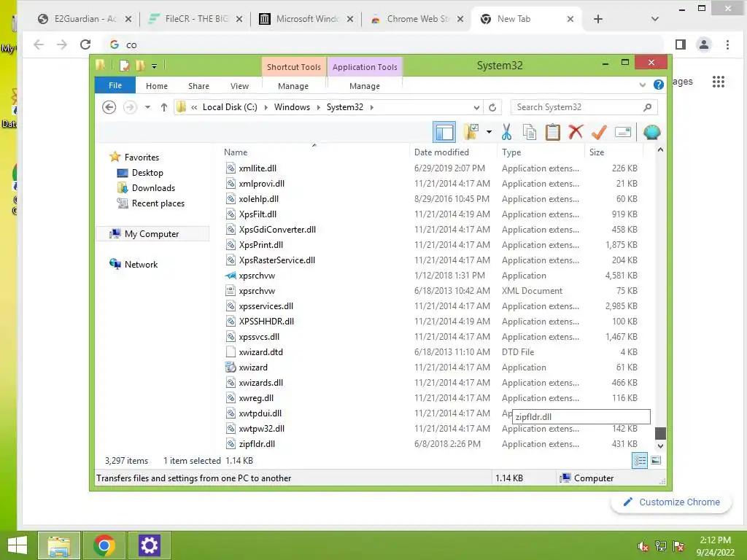Click the Chrome icon in the taskbar
Viewport: 747px width, 560px height.
[x=104, y=545]
